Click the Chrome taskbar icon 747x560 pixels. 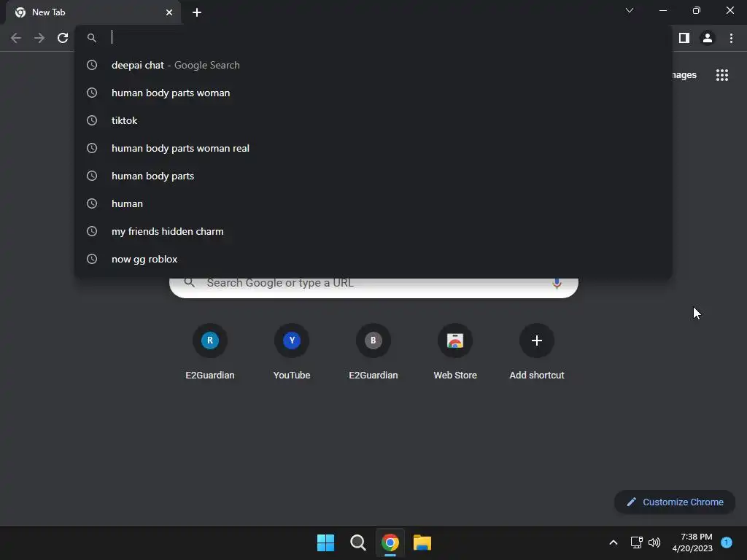coord(390,542)
